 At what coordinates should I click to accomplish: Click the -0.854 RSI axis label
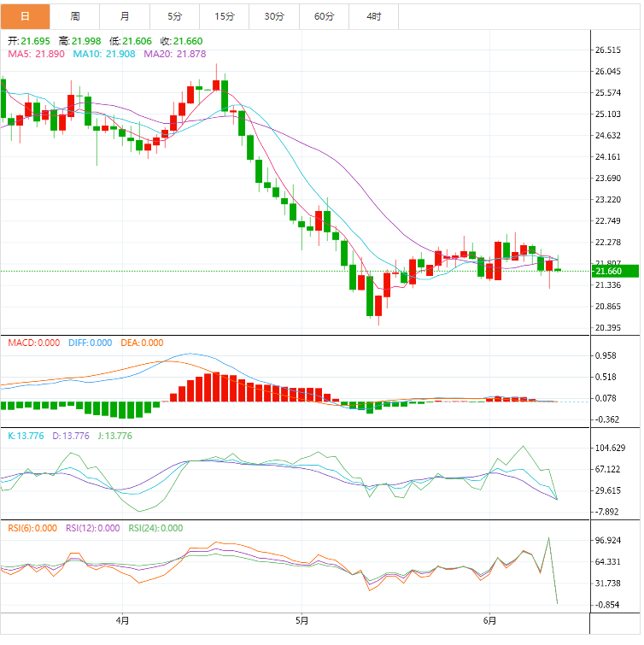tap(607, 605)
